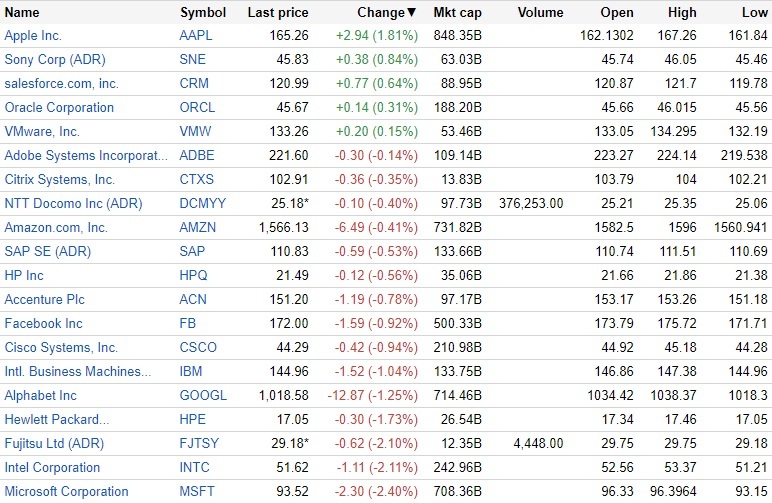The width and height of the screenshot is (772, 503).
Task: Open the AAPL symbol link
Action: click(x=196, y=35)
